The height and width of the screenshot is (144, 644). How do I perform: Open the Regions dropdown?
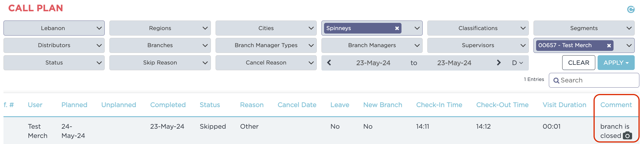[x=160, y=28]
